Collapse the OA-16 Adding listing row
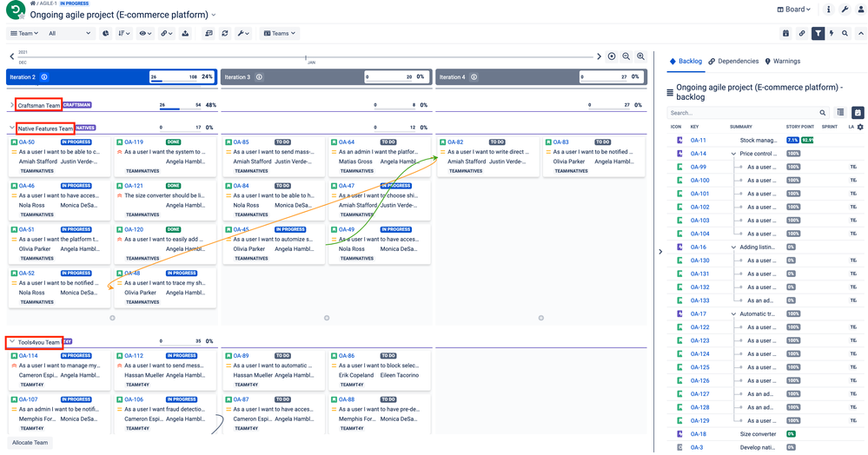 733,247
